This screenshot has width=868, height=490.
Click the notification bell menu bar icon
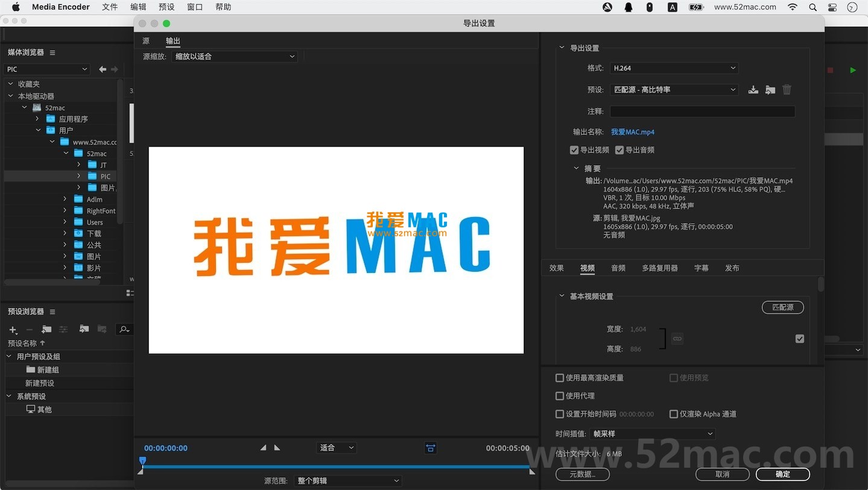tap(629, 7)
